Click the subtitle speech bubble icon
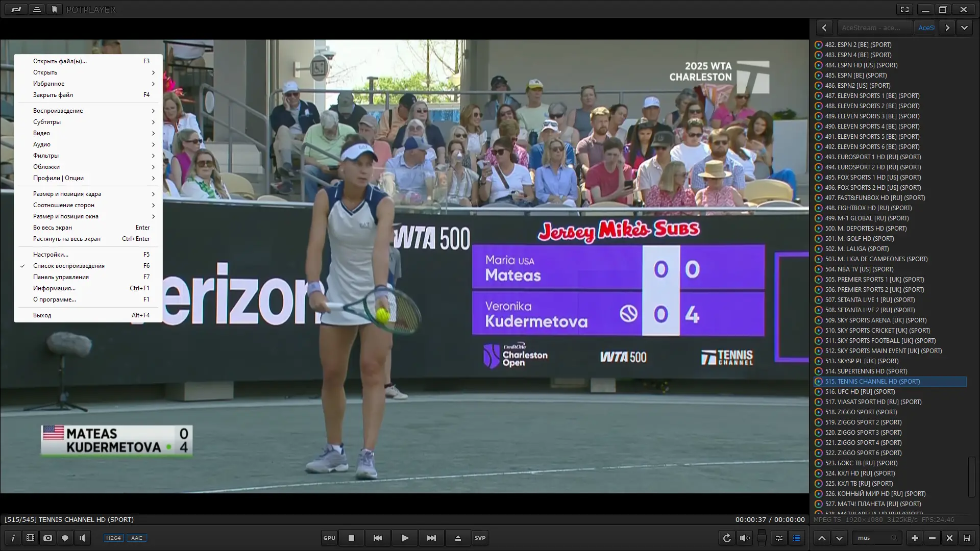 (x=65, y=538)
